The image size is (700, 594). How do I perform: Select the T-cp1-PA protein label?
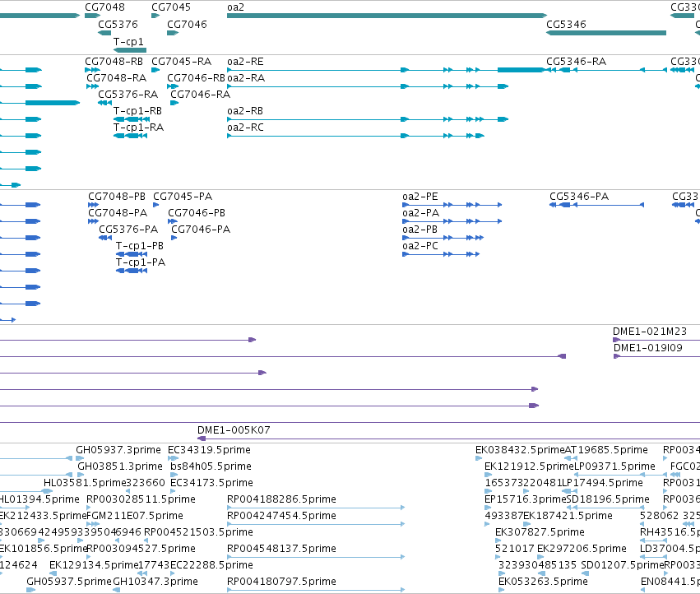tap(141, 262)
